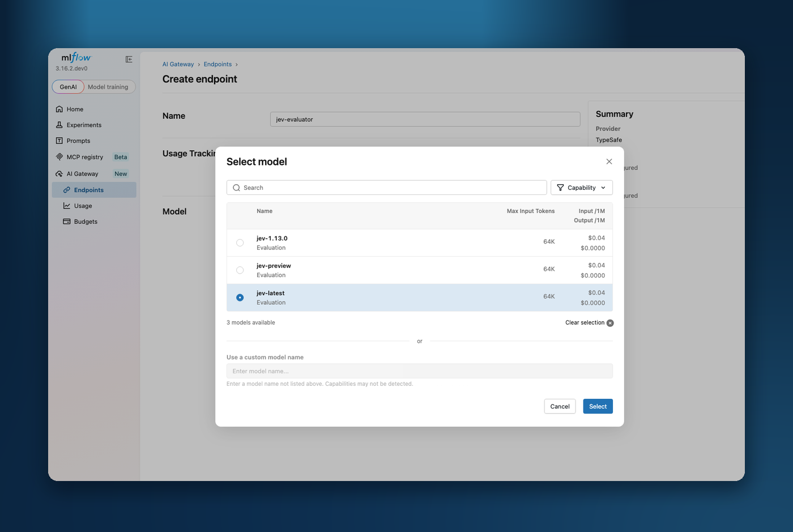Click the custom model name input

point(419,371)
